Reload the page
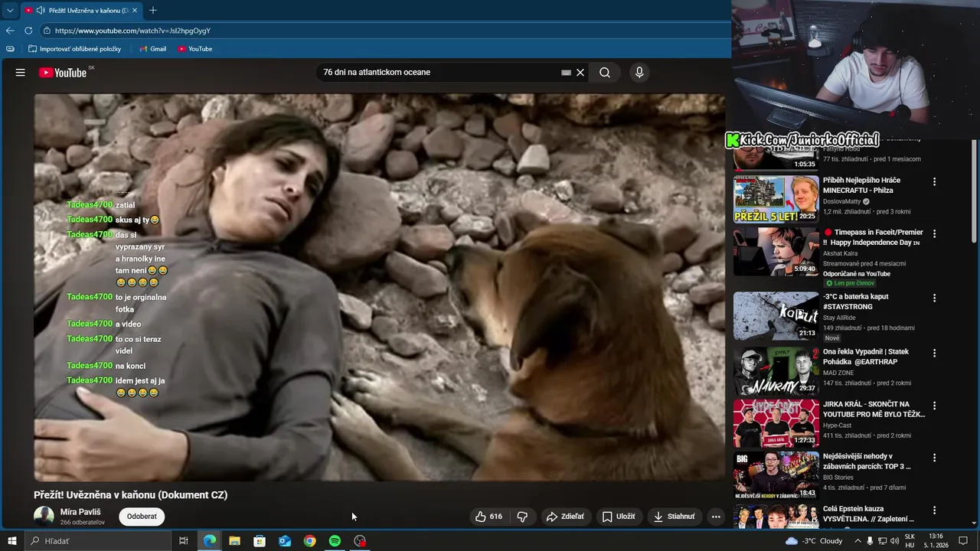 coord(28,31)
